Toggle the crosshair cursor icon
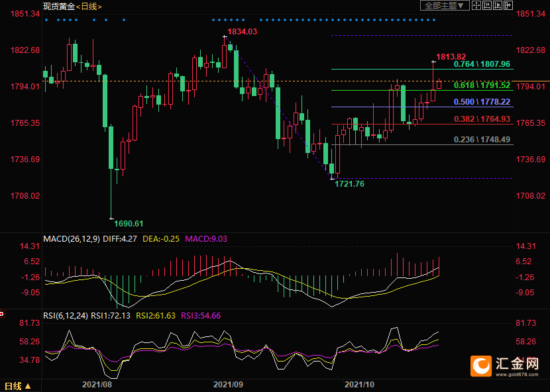 pyautogui.click(x=476, y=5)
